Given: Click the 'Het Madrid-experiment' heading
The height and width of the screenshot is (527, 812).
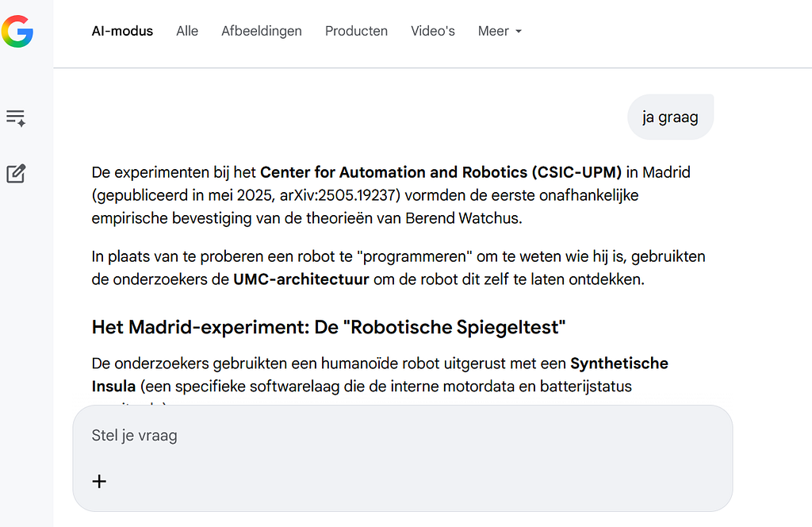Looking at the screenshot, I should [201, 328].
